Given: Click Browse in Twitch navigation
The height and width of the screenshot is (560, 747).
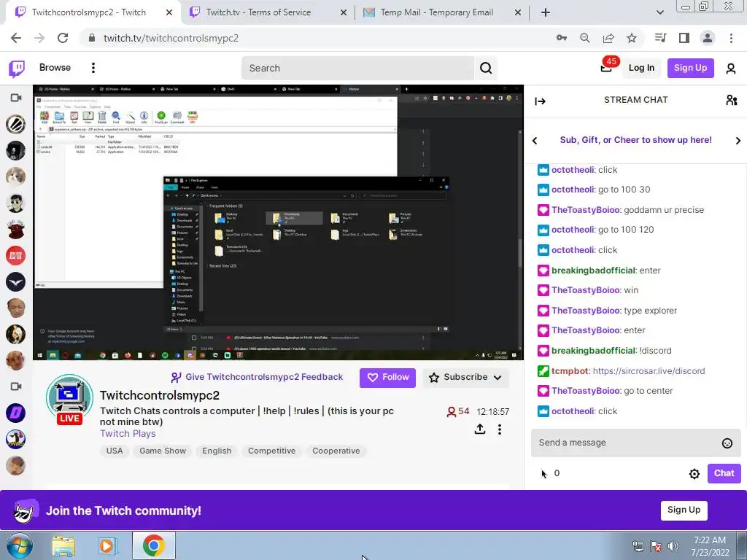Looking at the screenshot, I should pyautogui.click(x=55, y=68).
